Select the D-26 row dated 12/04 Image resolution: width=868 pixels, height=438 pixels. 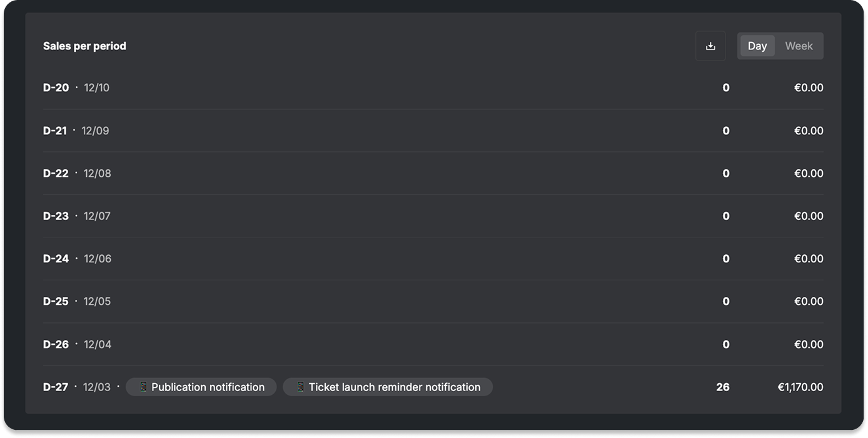(x=433, y=344)
